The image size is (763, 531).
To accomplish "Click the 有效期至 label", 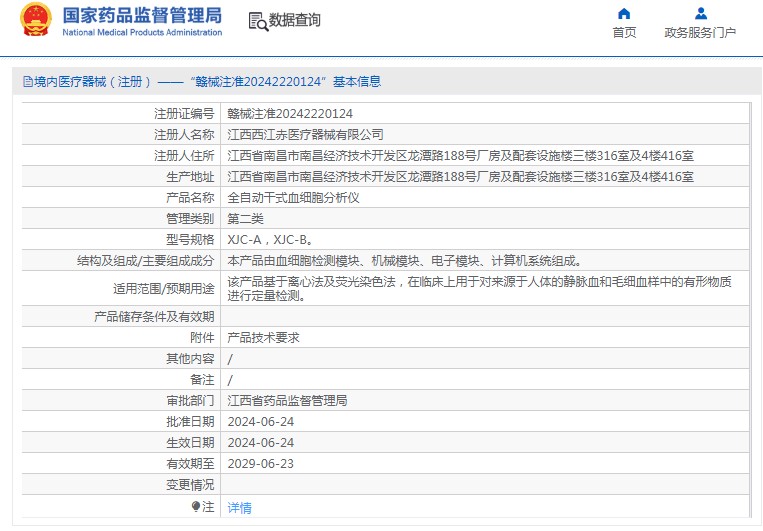I will click(x=190, y=463).
